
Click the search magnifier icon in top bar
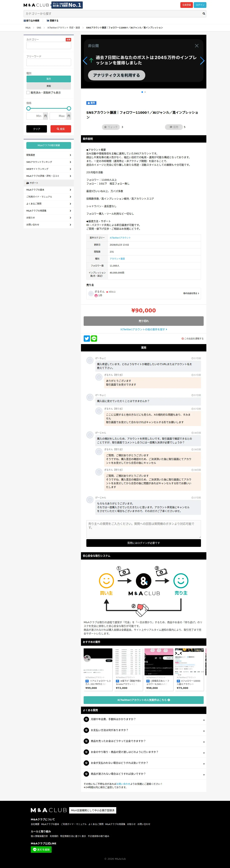point(203,14)
